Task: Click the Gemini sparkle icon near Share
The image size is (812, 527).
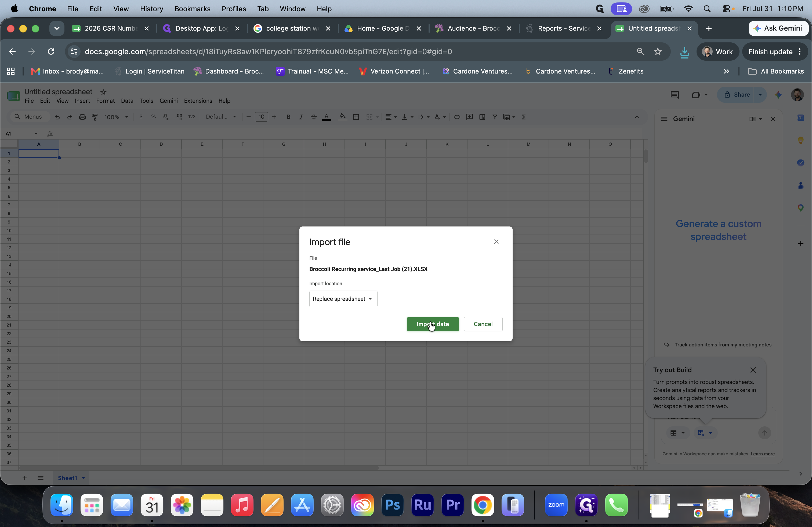Action: [778, 95]
